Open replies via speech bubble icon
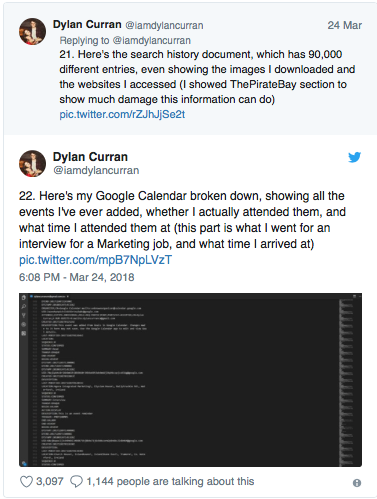The width and height of the screenshot is (377, 499). 76,481
